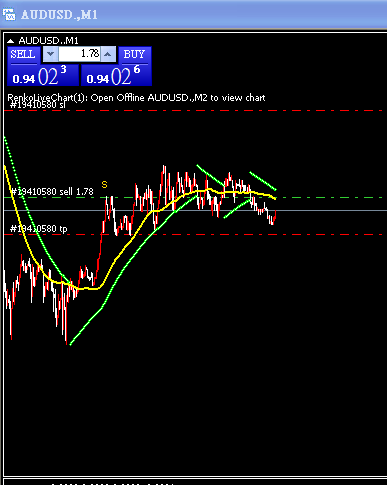The width and height of the screenshot is (387, 485).
Task: Click the chart window icon in title bar
Action: click(x=9, y=15)
